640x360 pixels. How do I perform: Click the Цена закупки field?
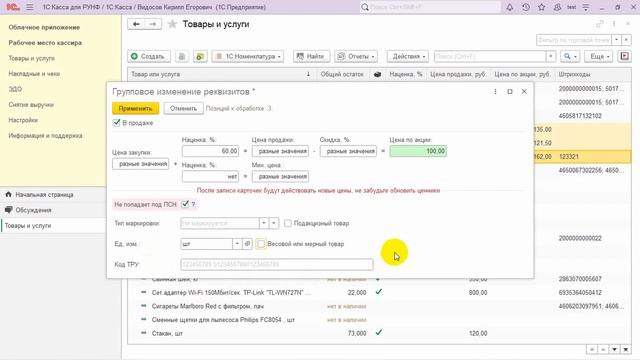click(140, 164)
